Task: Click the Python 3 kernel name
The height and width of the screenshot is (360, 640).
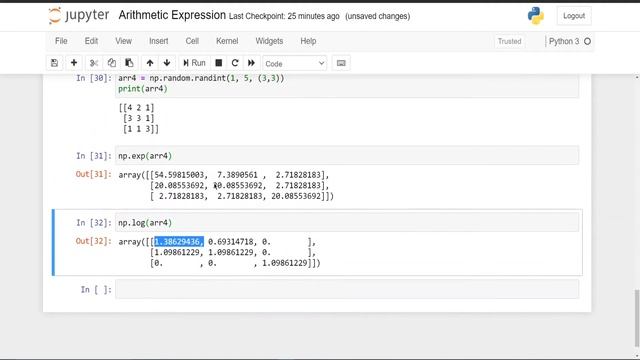Action: [564, 41]
